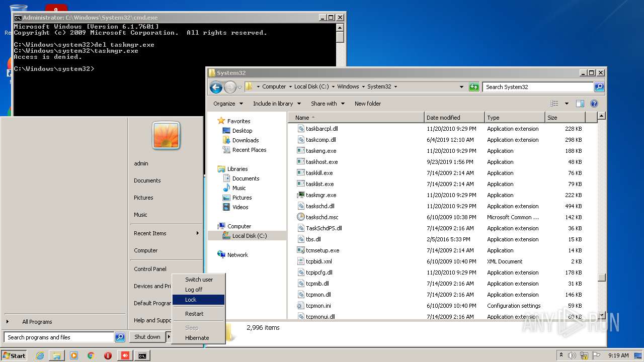644x362 pixels.
Task: Click New folder in Explorer toolbar
Action: [368, 104]
